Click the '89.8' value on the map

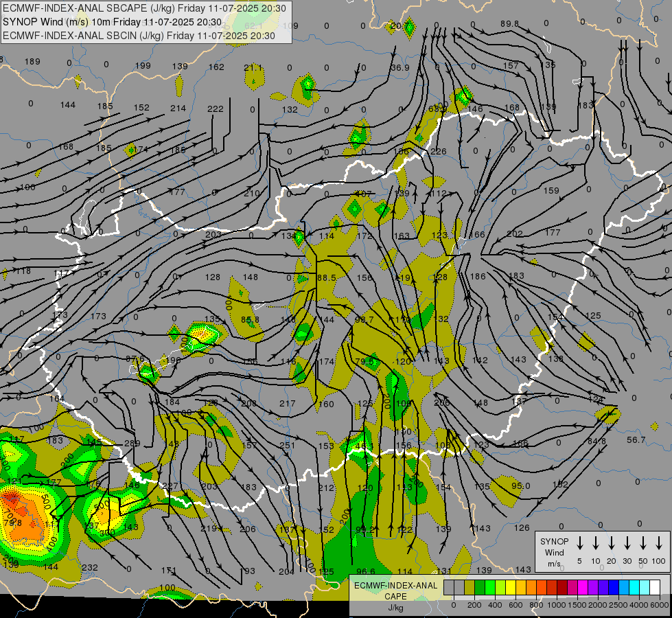(x=509, y=24)
